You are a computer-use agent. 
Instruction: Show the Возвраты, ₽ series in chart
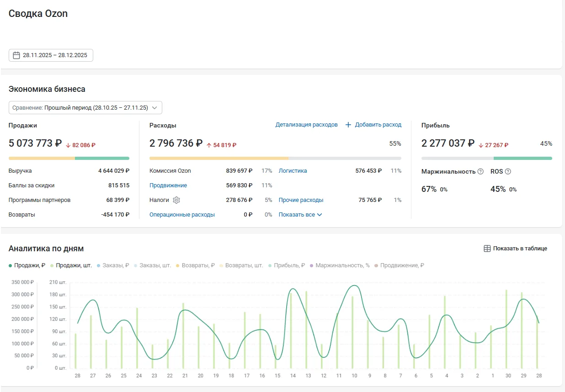(x=195, y=265)
